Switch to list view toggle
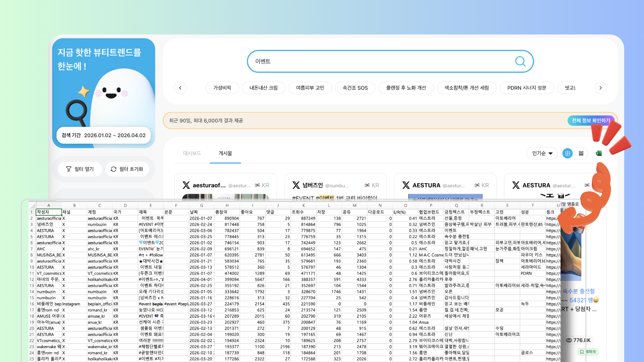The width and height of the screenshot is (644, 362). [x=581, y=153]
